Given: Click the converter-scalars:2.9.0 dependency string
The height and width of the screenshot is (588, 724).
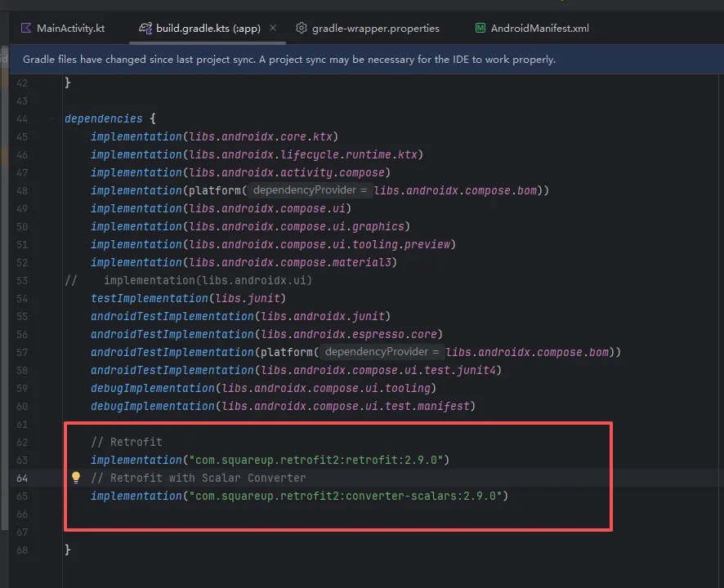Looking at the screenshot, I should click(x=346, y=497).
